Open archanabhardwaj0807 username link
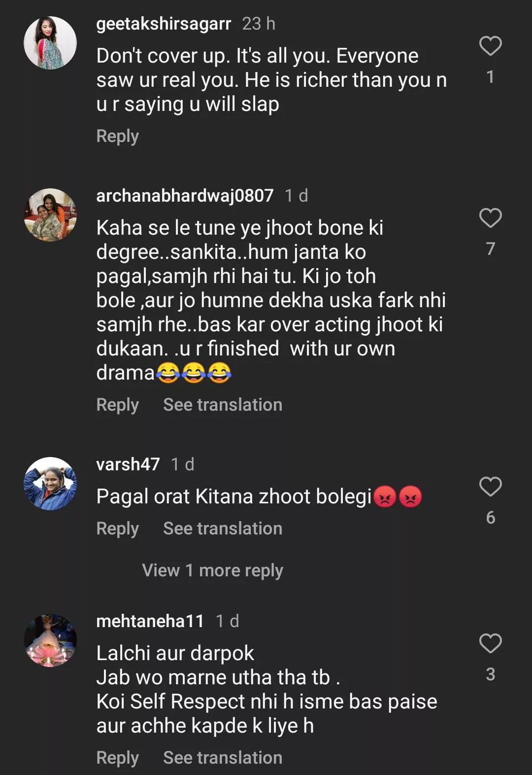 [x=185, y=196]
